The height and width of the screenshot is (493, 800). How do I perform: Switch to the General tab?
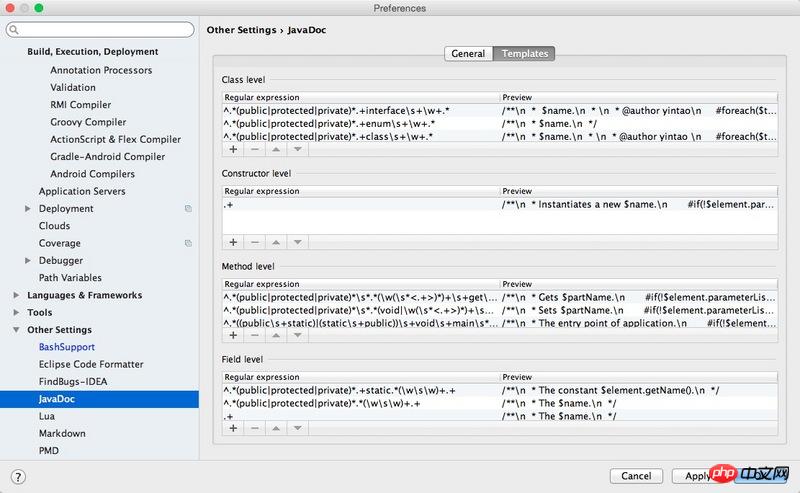click(x=468, y=54)
